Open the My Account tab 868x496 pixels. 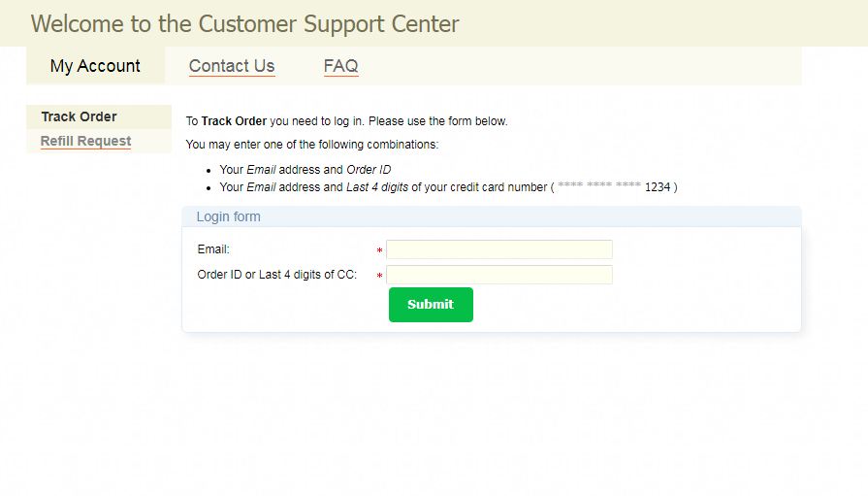95,65
